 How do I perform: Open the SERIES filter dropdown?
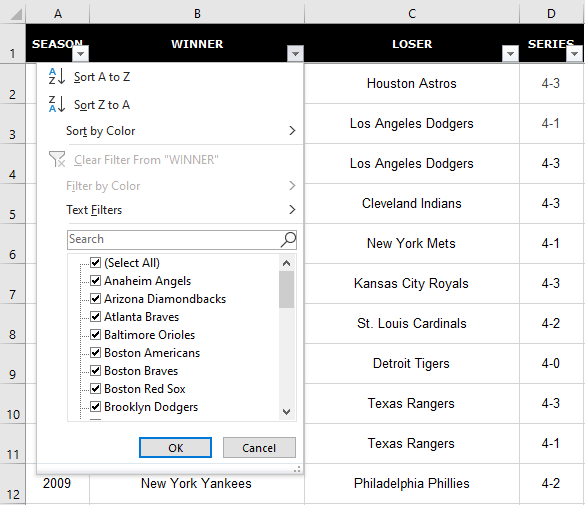[x=575, y=54]
